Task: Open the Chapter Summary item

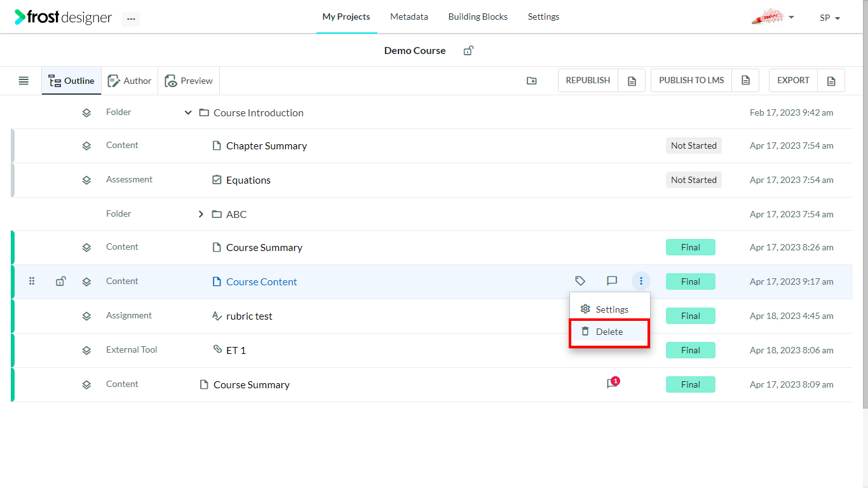Action: point(267,146)
